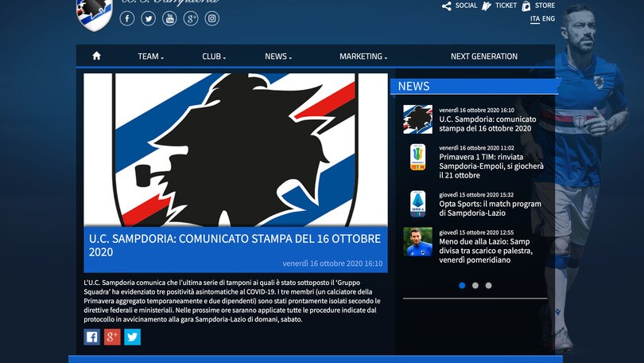Click the Ticket icon
This screenshot has width=644, height=363.
(487, 6)
